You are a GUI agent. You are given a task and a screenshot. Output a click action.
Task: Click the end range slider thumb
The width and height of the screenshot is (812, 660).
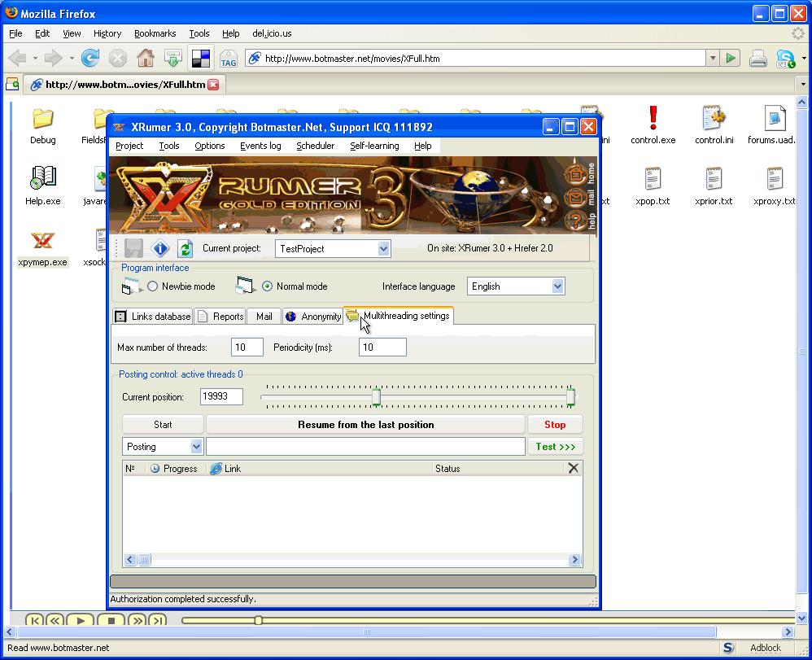tap(570, 397)
